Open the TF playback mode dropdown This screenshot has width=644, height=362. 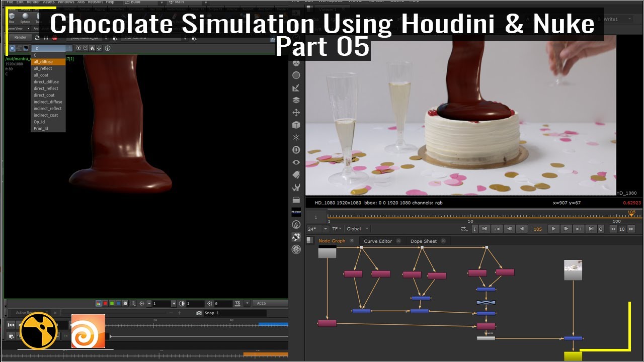pyautogui.click(x=337, y=229)
